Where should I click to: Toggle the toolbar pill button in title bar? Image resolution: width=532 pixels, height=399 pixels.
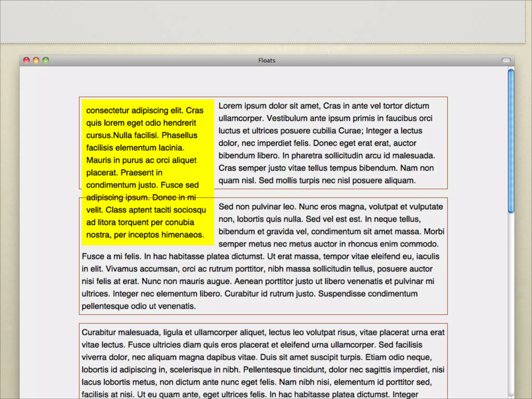point(506,60)
